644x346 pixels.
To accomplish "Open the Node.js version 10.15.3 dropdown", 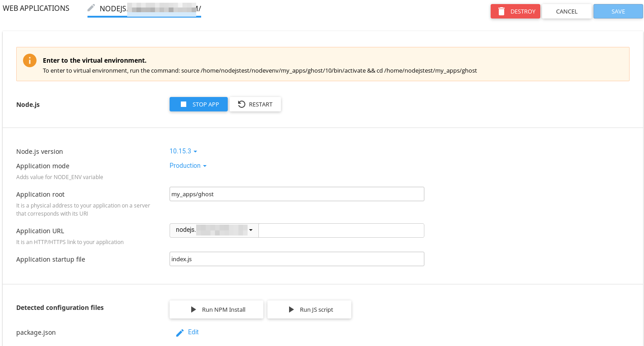I will point(183,151).
